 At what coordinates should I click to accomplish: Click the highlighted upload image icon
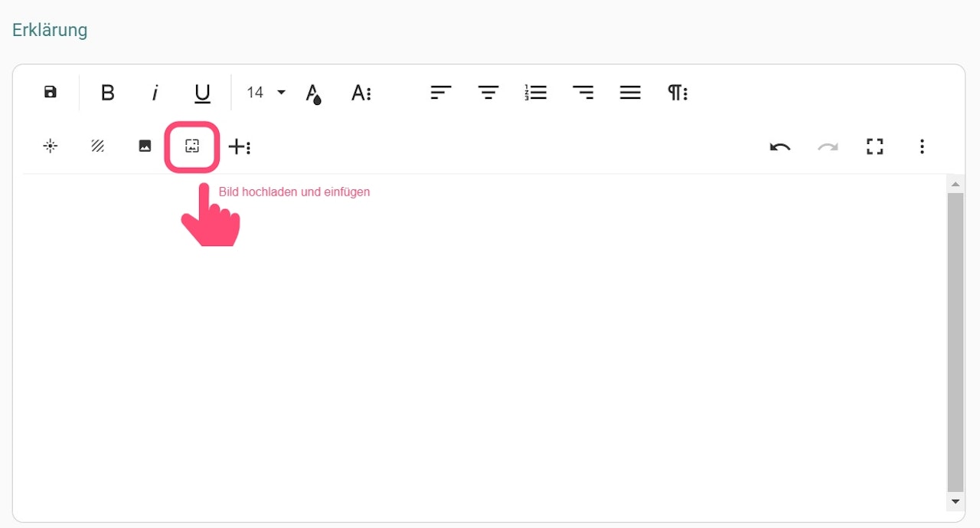click(192, 146)
